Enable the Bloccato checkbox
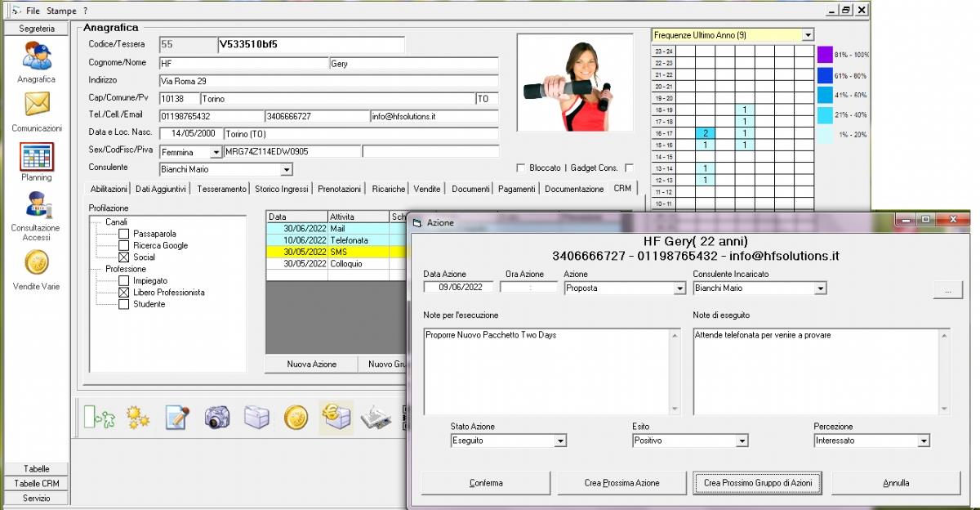The height and width of the screenshot is (510, 980). pos(521,168)
